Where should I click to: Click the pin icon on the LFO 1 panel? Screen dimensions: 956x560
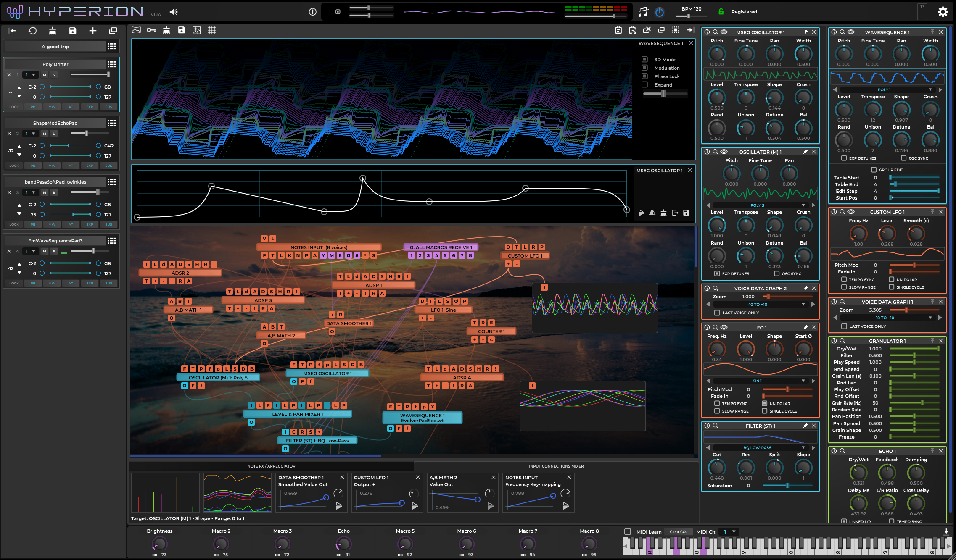pos(805,327)
